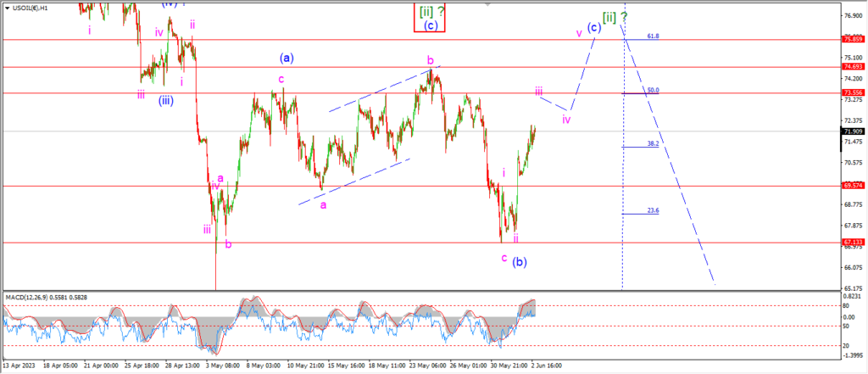The height and width of the screenshot is (374, 868).
Task: Click the 21 Apr 00:00 time label
Action: (x=101, y=366)
